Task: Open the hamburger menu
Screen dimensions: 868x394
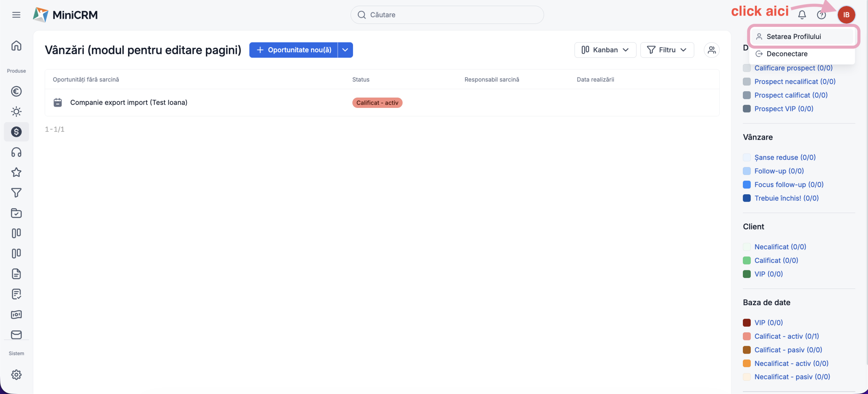Action: pyautogui.click(x=16, y=15)
